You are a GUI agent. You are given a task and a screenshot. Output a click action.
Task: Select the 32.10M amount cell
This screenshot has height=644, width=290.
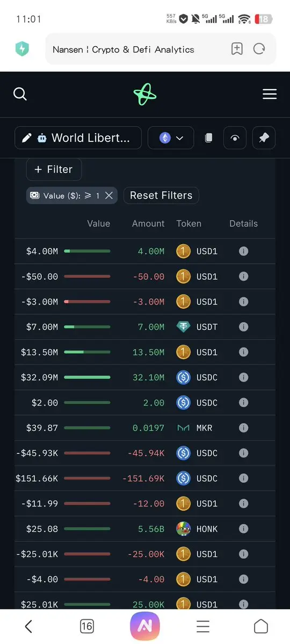pyautogui.click(x=148, y=378)
